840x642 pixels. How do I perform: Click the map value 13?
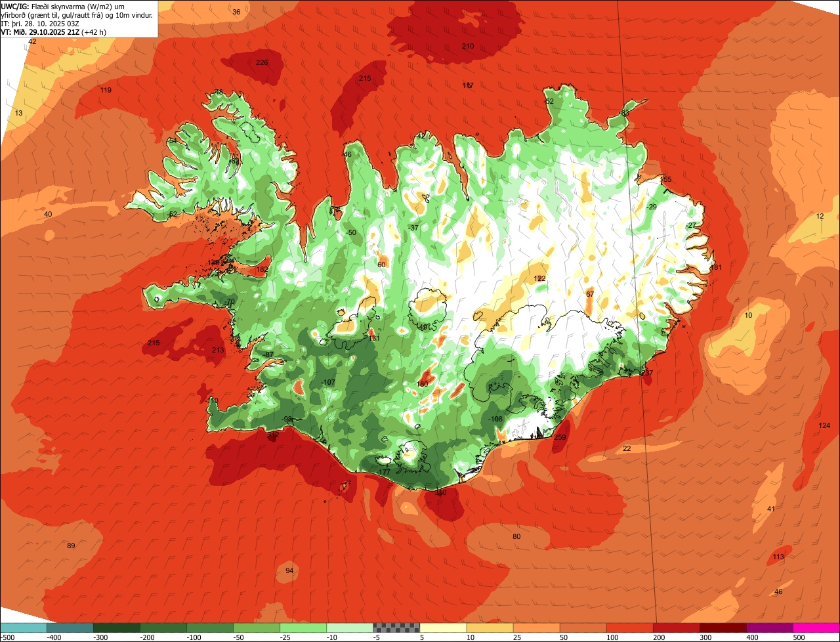point(19,113)
